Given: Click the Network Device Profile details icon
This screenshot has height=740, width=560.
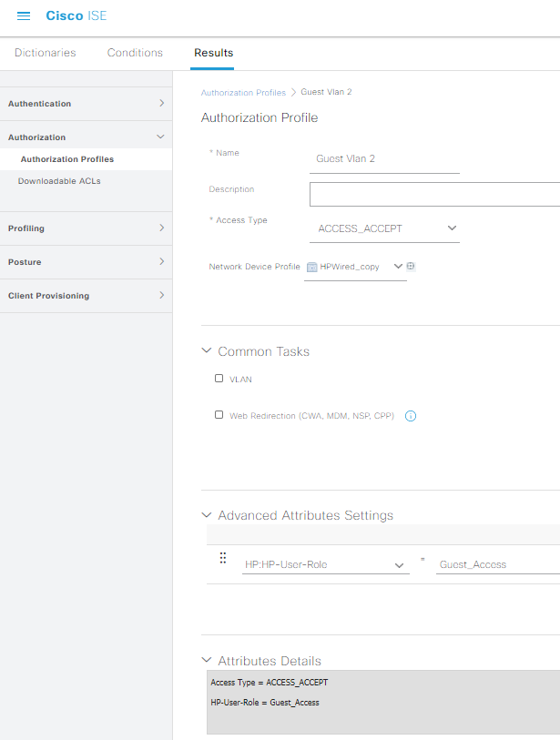Looking at the screenshot, I should (411, 266).
